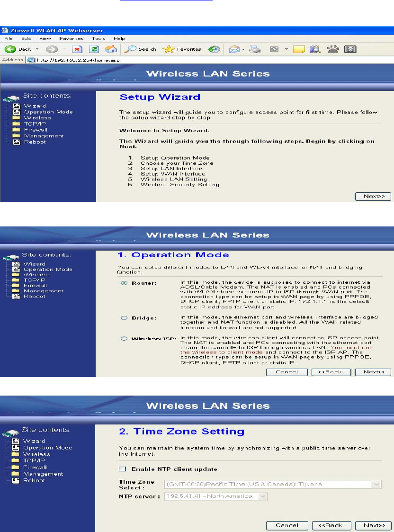Click Cancel on the Operation Mode page
The image size is (394, 532).
point(287,372)
